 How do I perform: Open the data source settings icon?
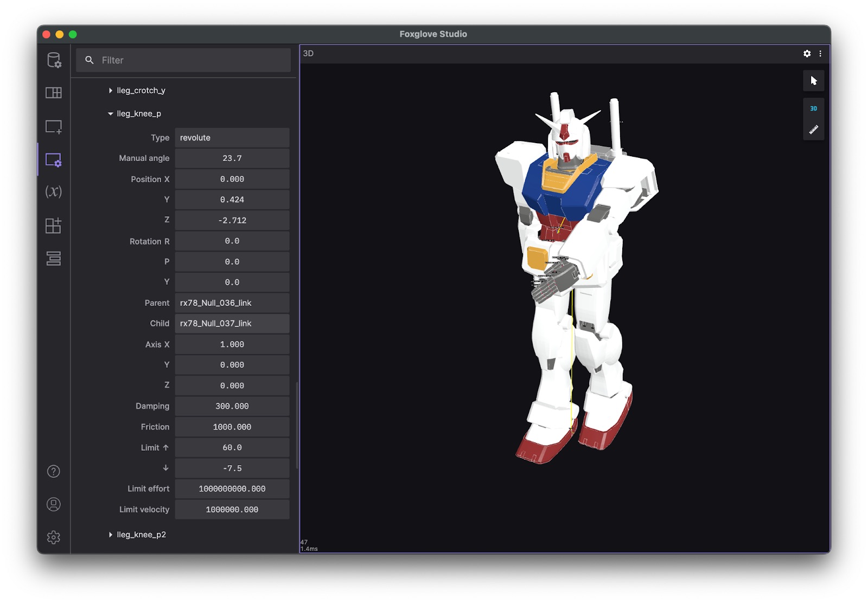(x=53, y=61)
